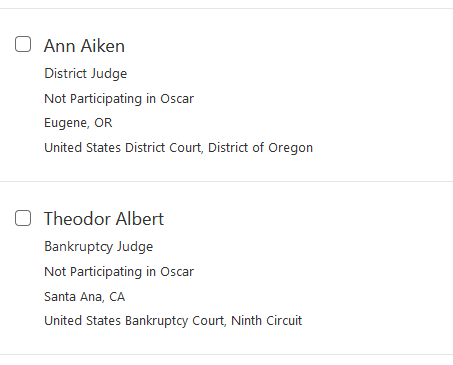This screenshot has height=365, width=453.
Task: Tick the Theodor Albert checkbox
Action: 23,218
